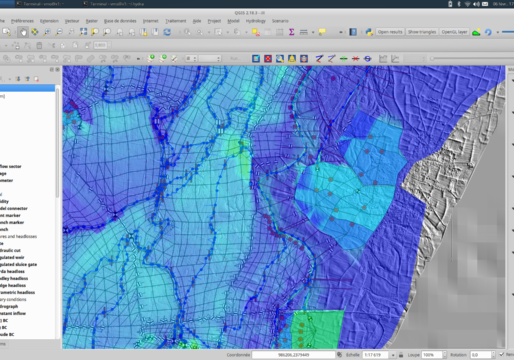Screen dimensions: 514x360
Task: Close the layers panel with X button
Action: pos(57,69)
